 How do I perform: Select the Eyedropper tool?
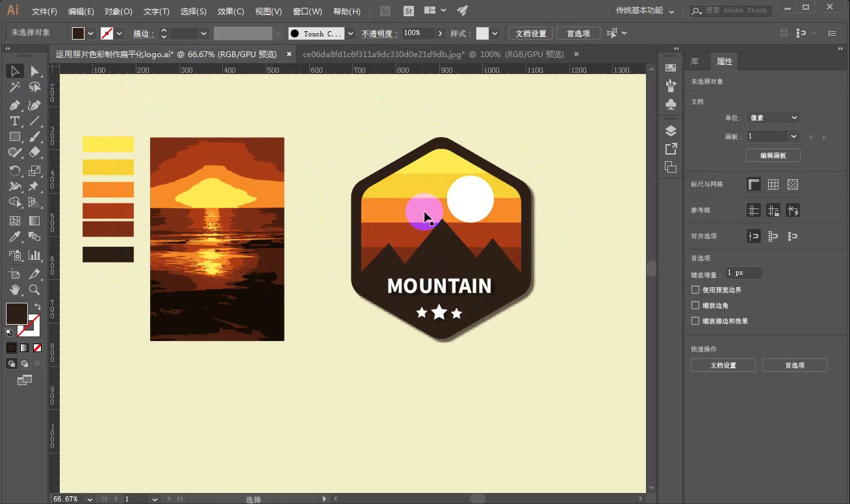pos(14,236)
